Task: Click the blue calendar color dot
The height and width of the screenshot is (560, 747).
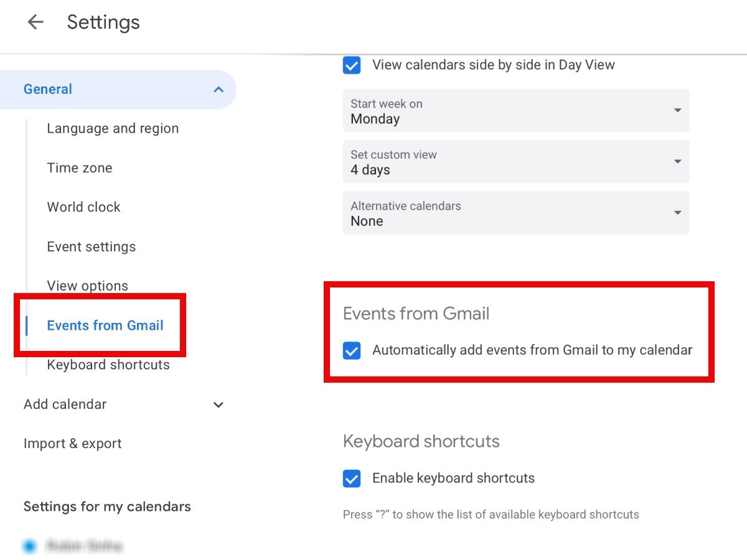Action: 29,546
